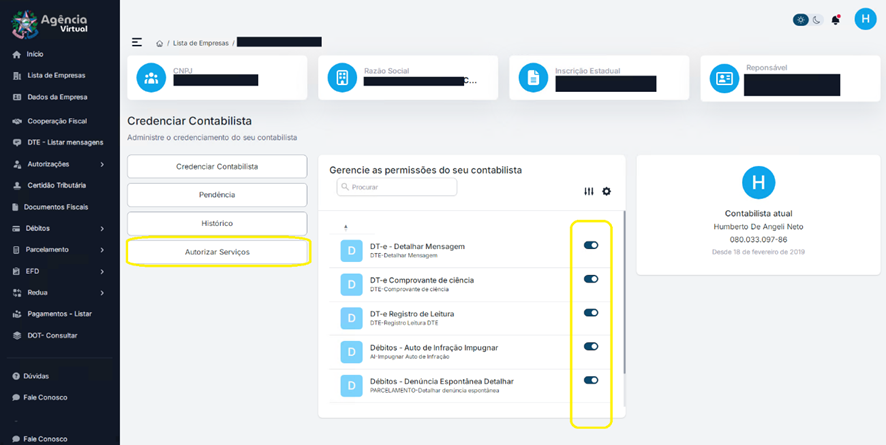Click the home icon in breadcrumb

point(160,44)
